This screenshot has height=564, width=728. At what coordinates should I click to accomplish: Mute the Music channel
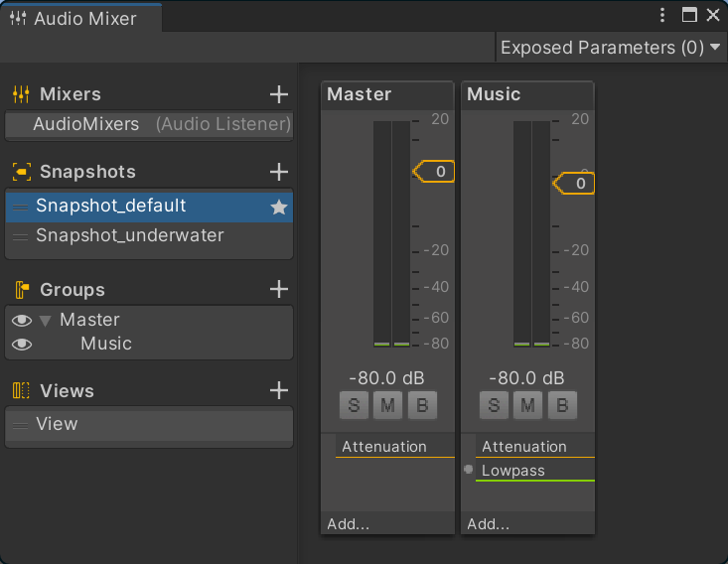coord(528,404)
